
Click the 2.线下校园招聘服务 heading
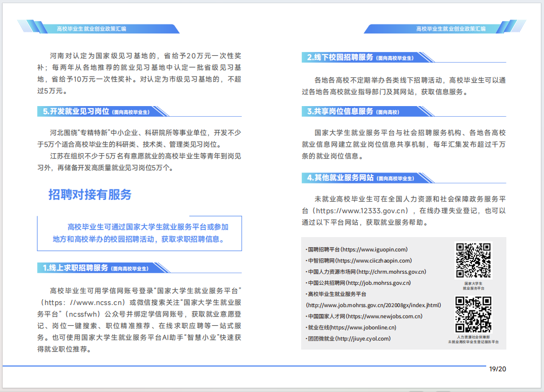340,57
